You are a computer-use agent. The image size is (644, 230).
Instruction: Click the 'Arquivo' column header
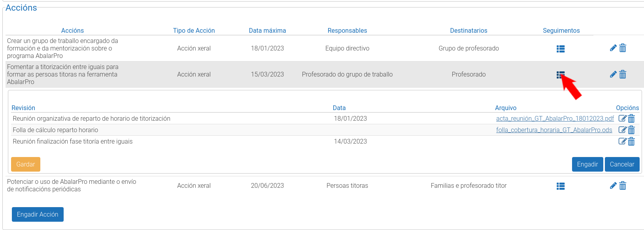click(506, 108)
